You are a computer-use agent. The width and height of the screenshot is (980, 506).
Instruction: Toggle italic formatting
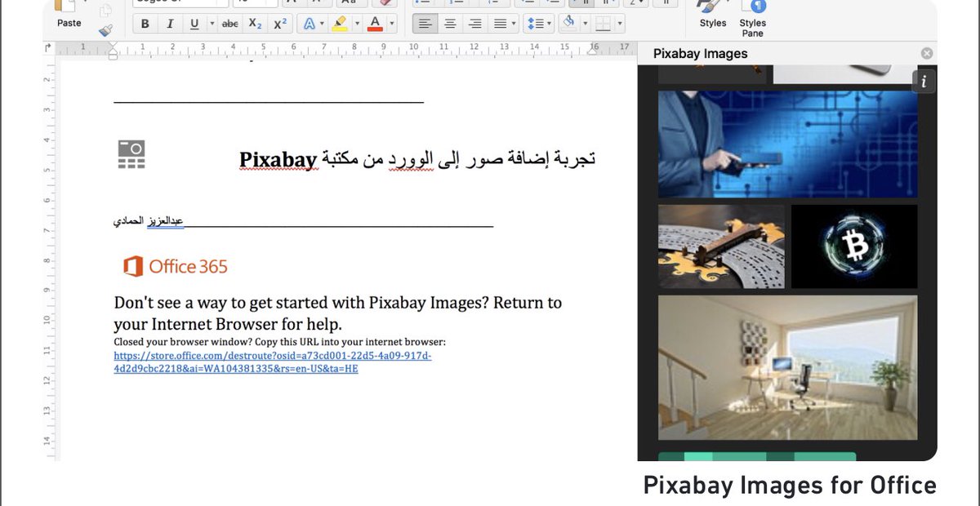click(170, 24)
